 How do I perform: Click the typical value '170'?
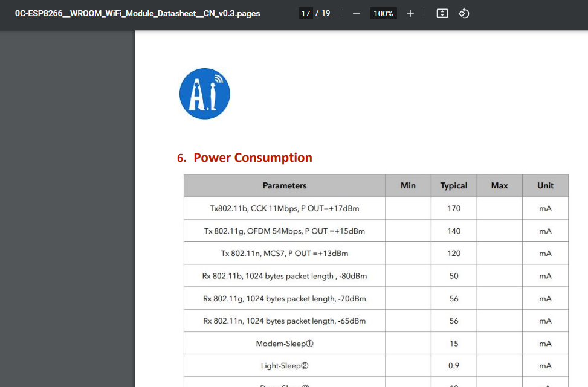(454, 208)
